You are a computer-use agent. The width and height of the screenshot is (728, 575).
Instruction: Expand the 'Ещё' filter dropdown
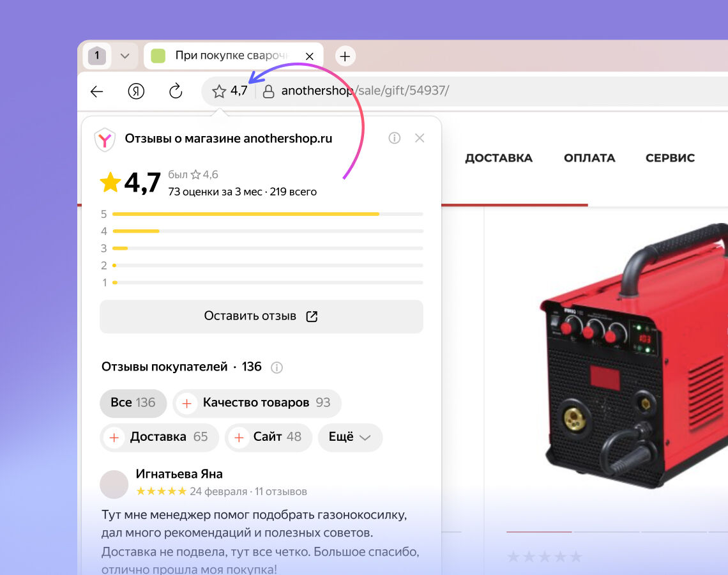pyautogui.click(x=350, y=437)
